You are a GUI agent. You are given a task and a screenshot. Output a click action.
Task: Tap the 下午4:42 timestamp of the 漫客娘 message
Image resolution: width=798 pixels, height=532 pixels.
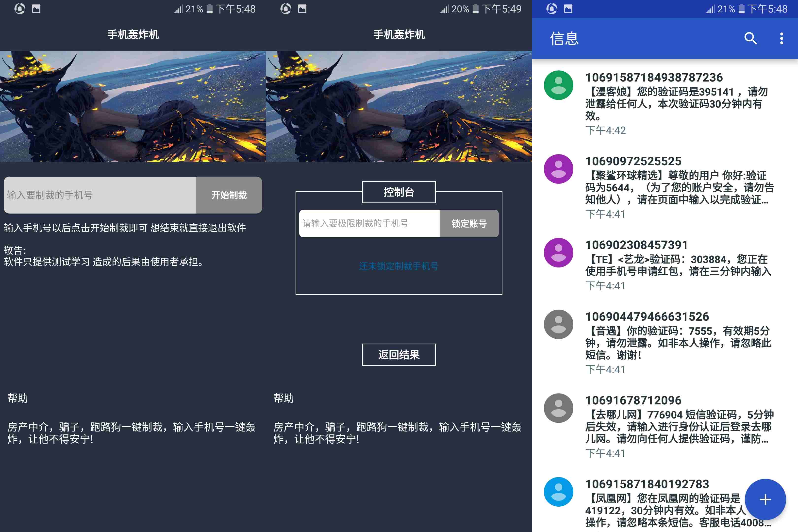coord(606,130)
